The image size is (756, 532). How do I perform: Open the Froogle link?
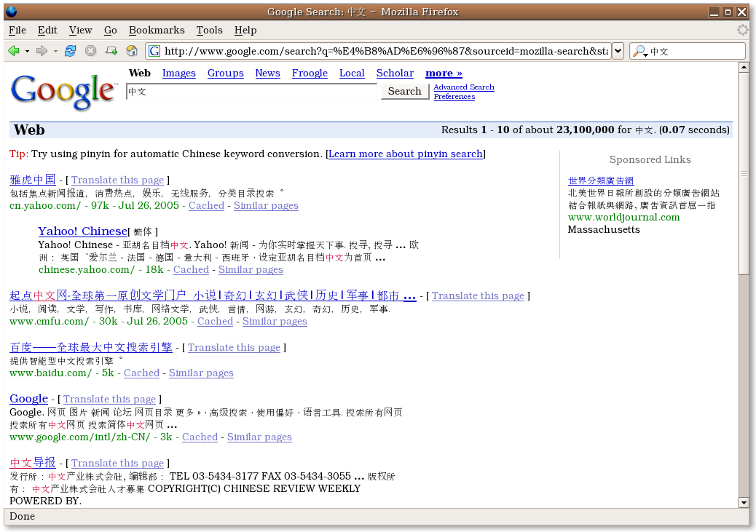[x=310, y=74]
